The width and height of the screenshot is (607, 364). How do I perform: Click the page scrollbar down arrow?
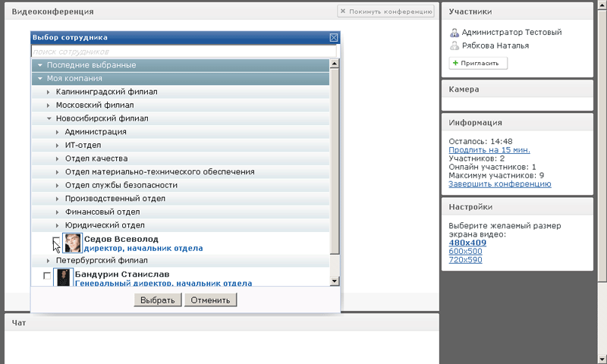tap(602, 359)
